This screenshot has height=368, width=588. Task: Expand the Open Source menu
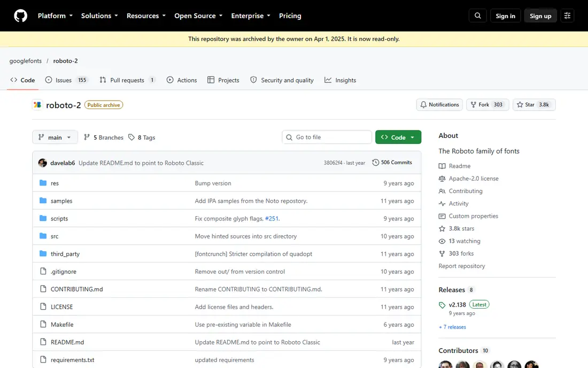198,16
